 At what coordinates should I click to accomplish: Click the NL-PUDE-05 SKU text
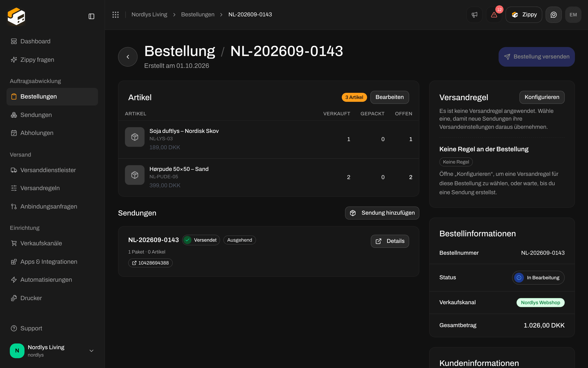point(164,177)
